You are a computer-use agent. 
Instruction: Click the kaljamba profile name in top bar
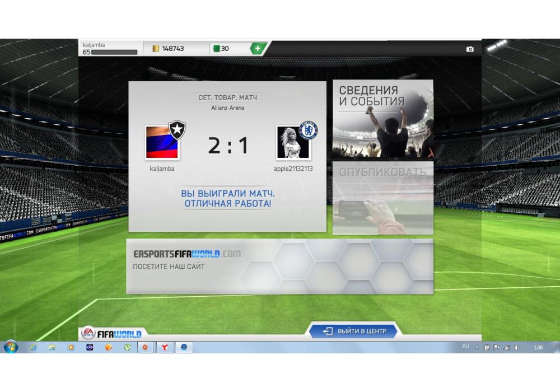pos(94,45)
